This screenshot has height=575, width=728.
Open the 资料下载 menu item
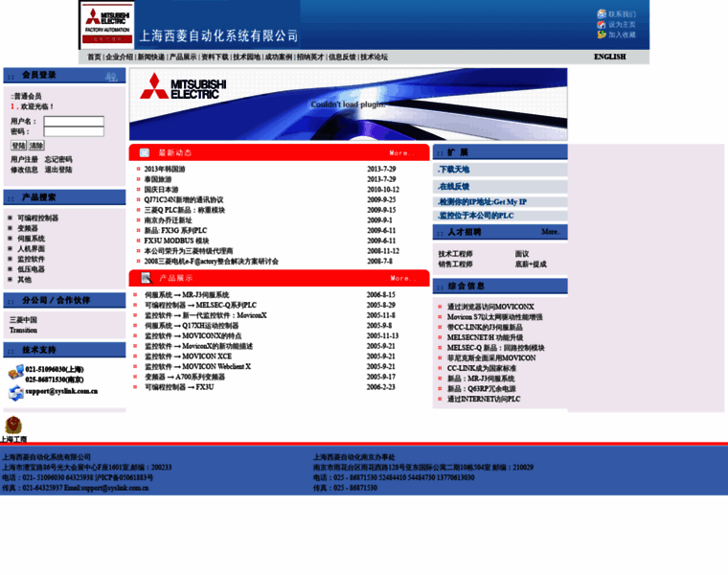click(215, 57)
